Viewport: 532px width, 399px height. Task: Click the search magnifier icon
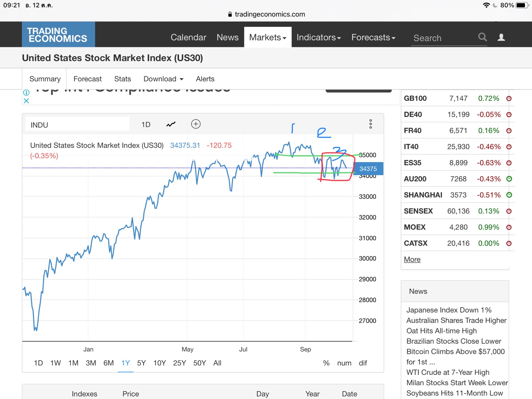tap(482, 37)
